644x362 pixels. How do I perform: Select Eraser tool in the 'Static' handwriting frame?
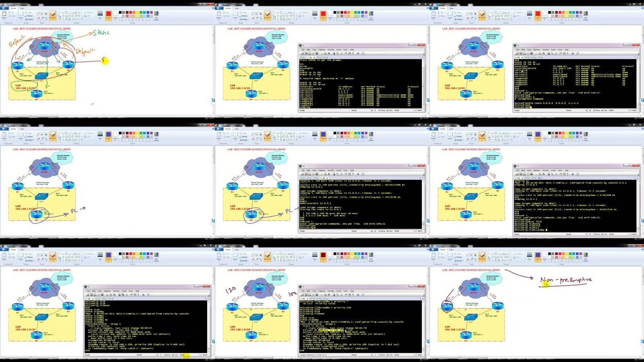39,17
